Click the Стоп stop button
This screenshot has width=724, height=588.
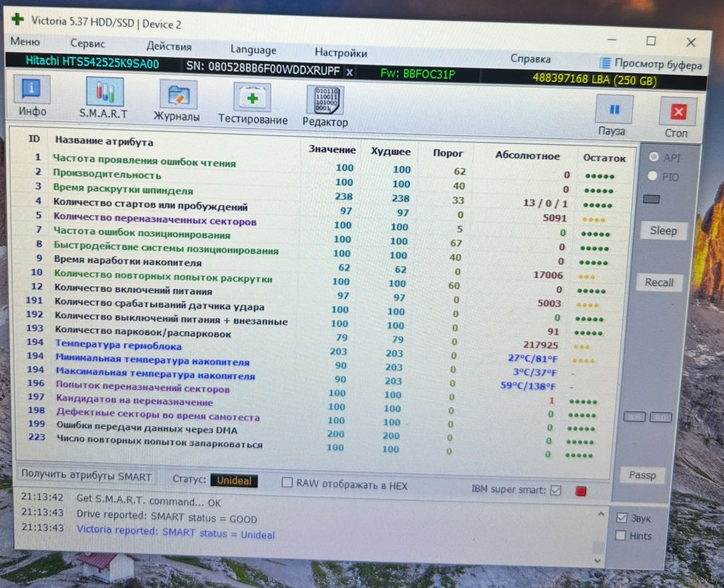pyautogui.click(x=677, y=118)
